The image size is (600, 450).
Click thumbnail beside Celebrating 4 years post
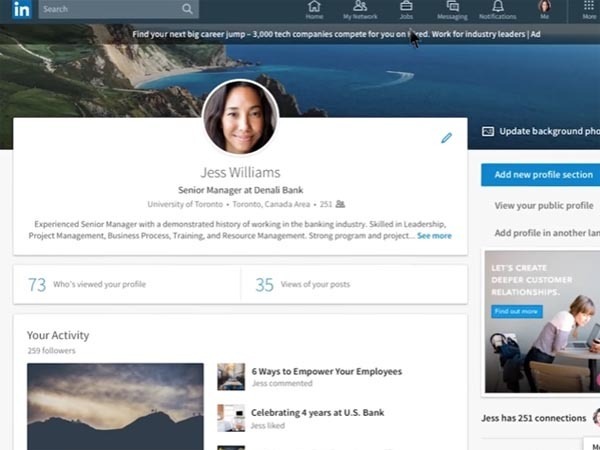[231, 418]
